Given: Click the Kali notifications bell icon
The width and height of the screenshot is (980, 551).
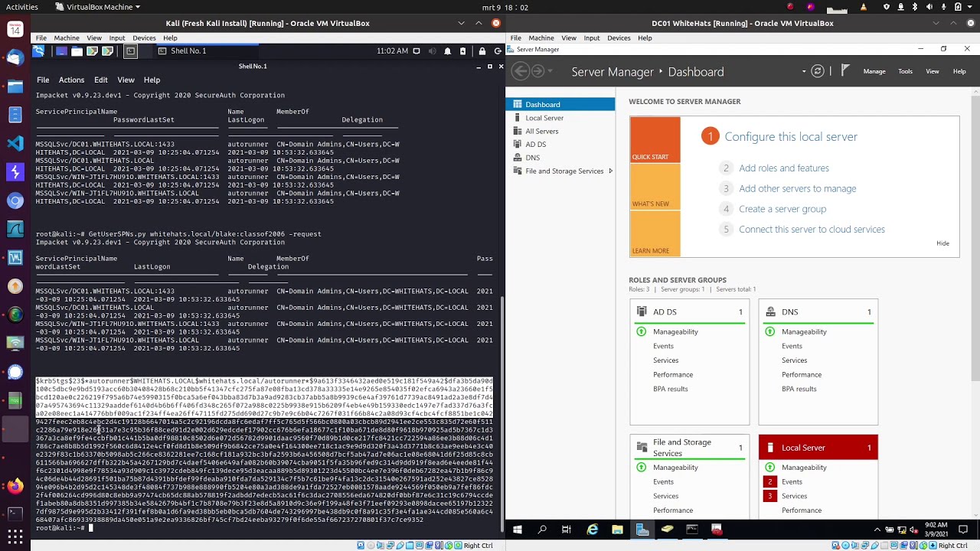Looking at the screenshot, I should 448,51.
